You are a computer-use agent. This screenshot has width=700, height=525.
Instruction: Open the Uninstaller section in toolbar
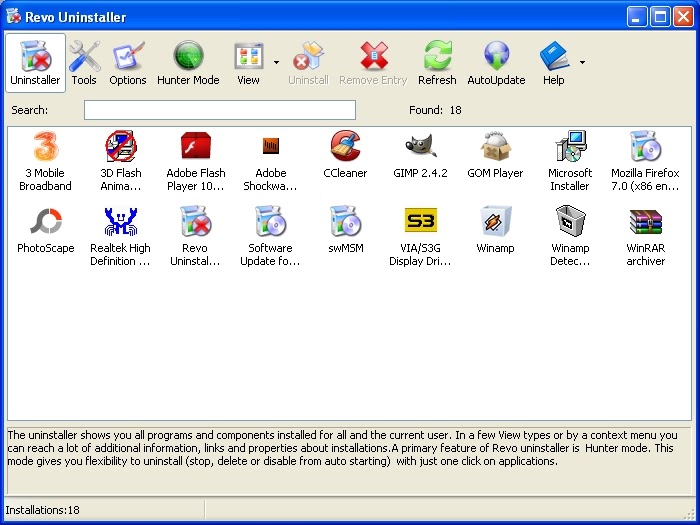pyautogui.click(x=35, y=63)
